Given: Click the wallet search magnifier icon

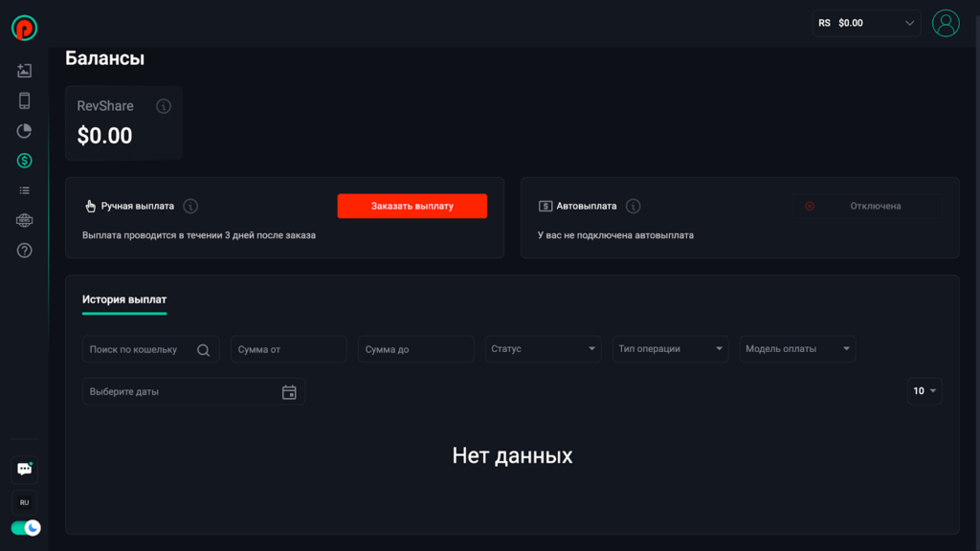Looking at the screenshot, I should click(203, 350).
